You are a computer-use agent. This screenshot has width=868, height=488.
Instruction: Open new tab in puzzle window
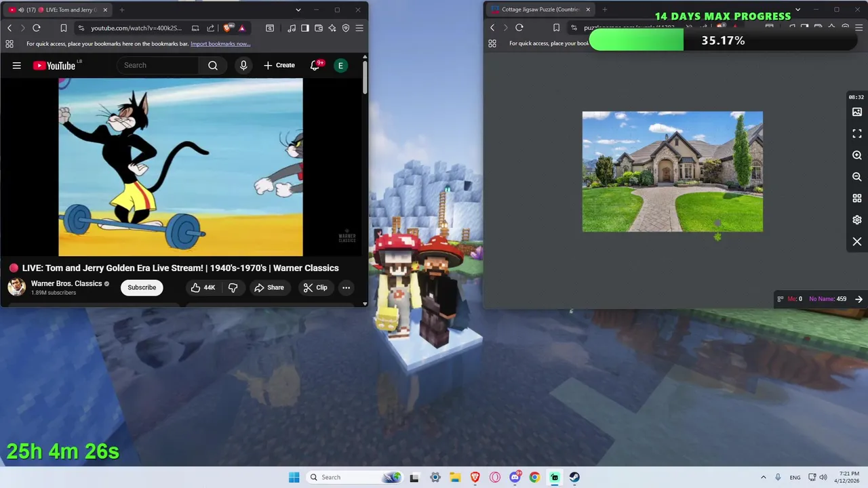point(605,9)
